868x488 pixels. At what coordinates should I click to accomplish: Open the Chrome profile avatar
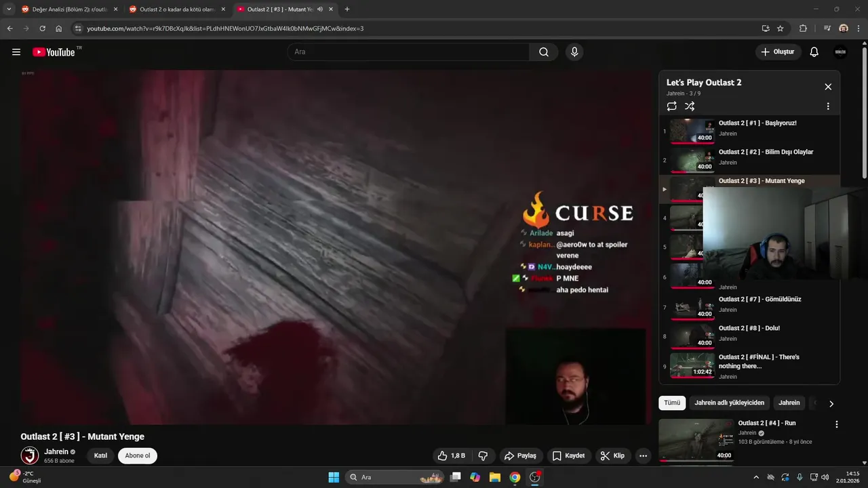coord(844,28)
